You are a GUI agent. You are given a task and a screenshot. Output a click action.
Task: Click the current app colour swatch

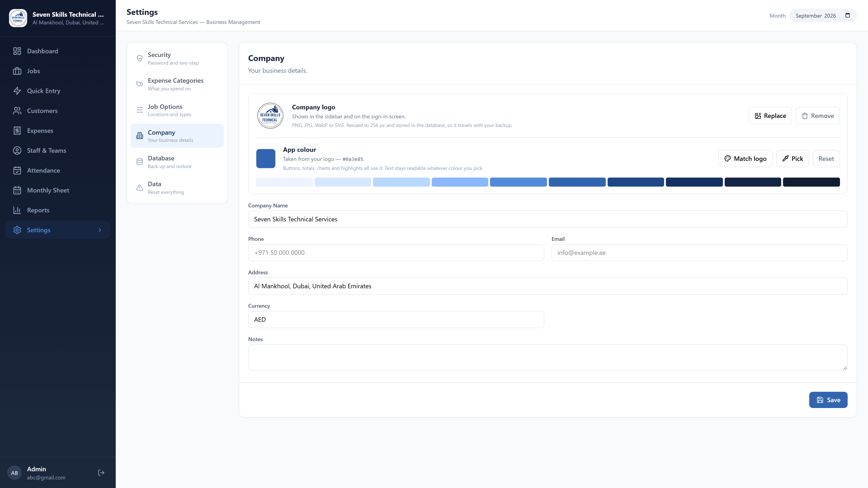[266, 159]
